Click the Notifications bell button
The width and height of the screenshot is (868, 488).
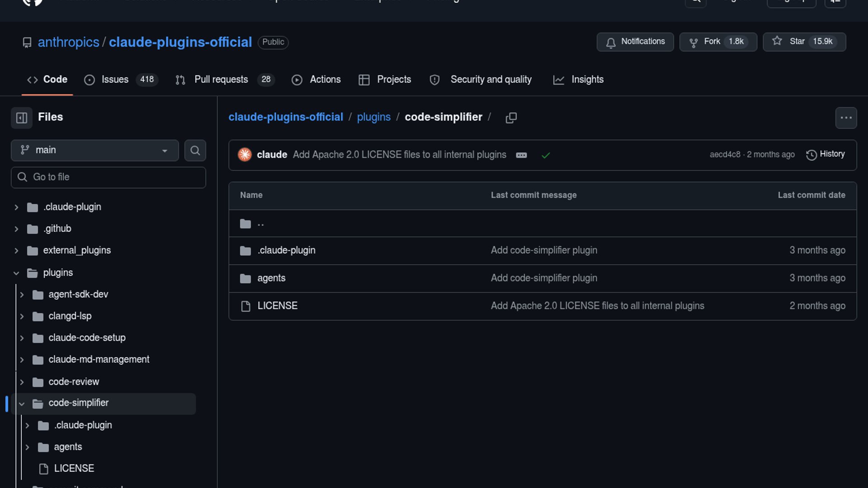click(635, 42)
